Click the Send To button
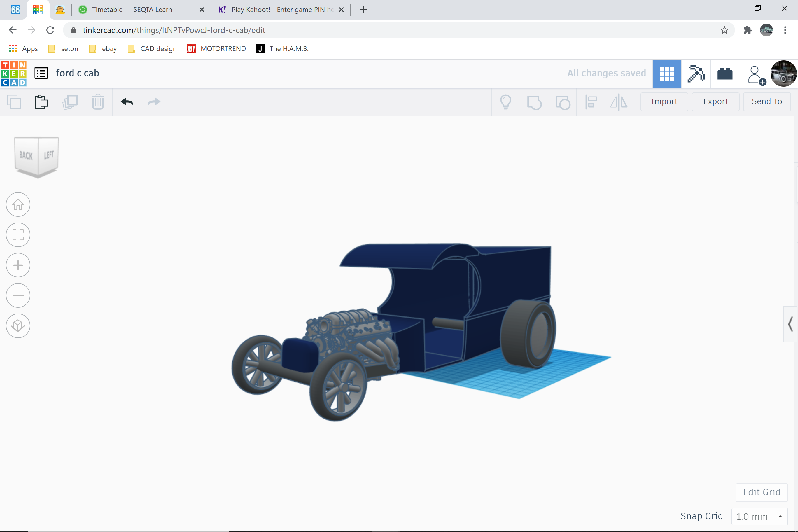Viewport: 798px width, 532px height. [x=767, y=101]
